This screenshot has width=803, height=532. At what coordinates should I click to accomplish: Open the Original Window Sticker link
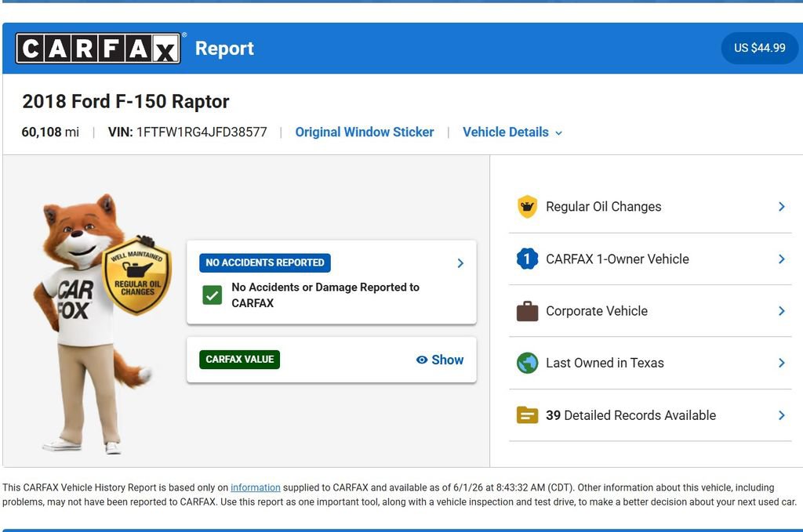[364, 132]
